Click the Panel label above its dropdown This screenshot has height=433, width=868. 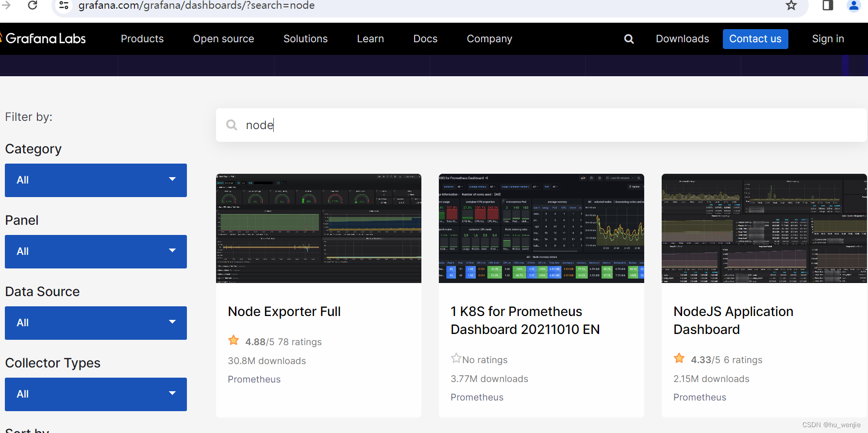point(22,220)
